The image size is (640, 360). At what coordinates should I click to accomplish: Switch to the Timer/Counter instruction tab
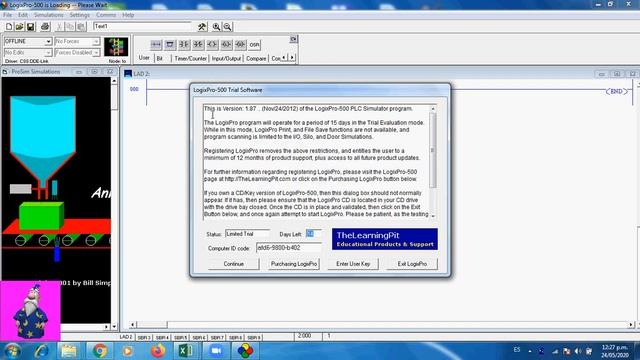click(191, 58)
